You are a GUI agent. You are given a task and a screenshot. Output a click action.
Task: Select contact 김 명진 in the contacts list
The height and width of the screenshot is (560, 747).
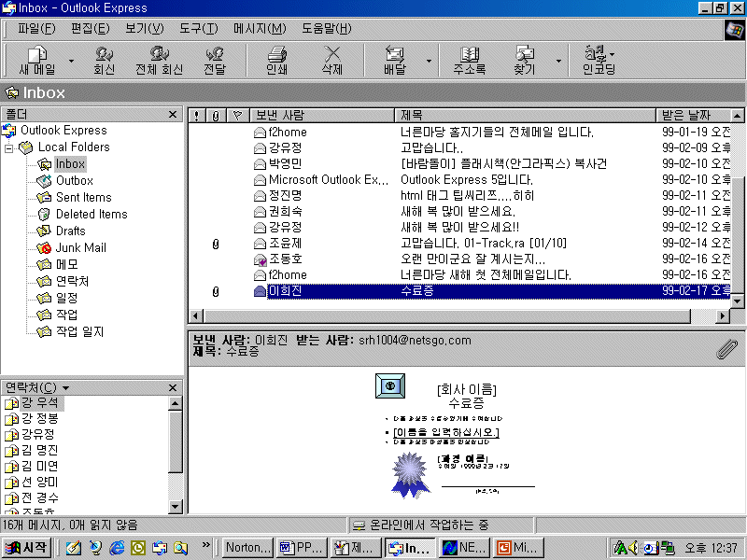pos(39,450)
